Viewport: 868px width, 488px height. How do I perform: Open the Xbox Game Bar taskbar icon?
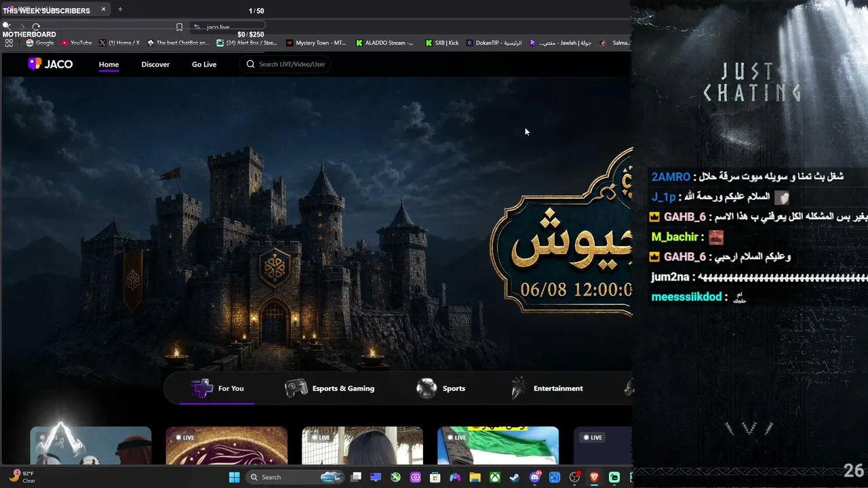click(x=395, y=477)
